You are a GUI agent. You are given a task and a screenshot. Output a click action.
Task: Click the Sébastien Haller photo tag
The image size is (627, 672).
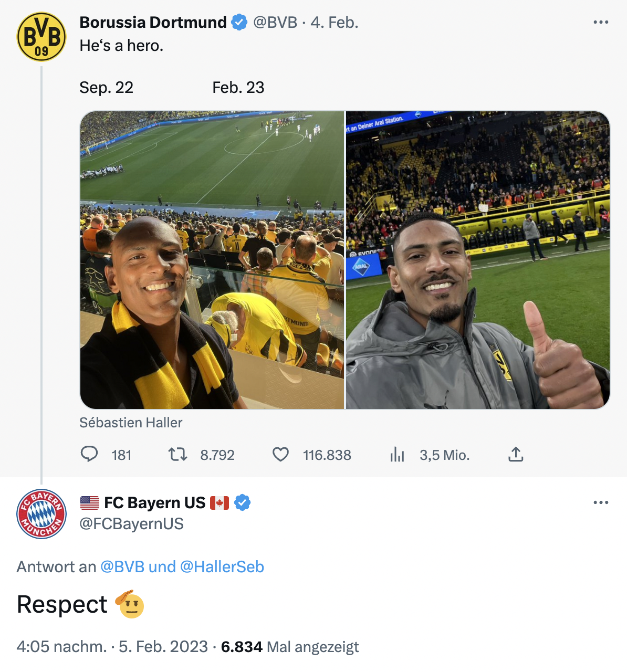[131, 423]
